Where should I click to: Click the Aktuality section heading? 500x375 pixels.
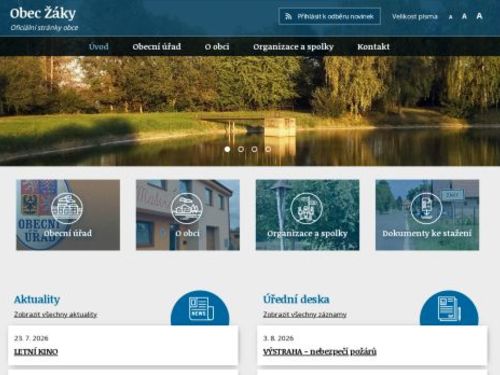[37, 299]
